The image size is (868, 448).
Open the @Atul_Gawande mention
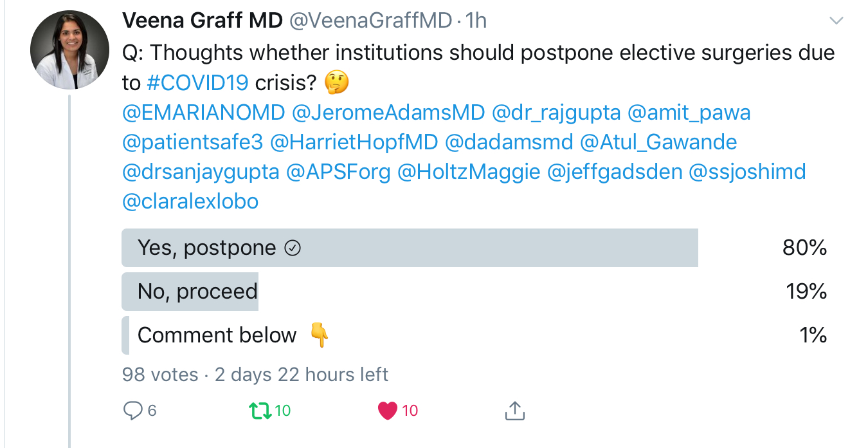(x=658, y=142)
